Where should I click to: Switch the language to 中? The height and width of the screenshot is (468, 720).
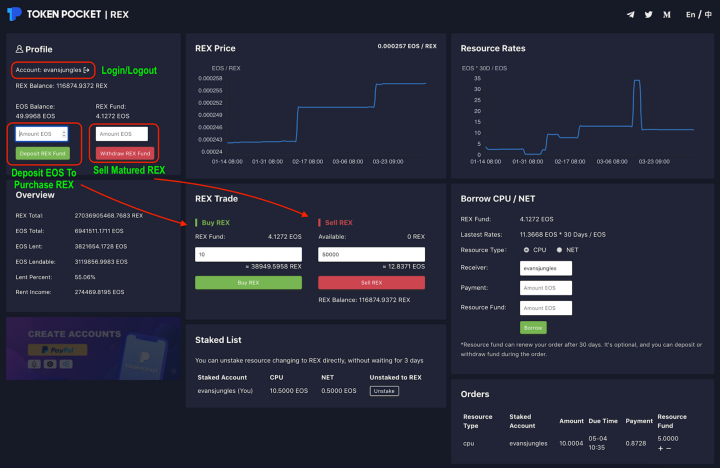point(708,15)
